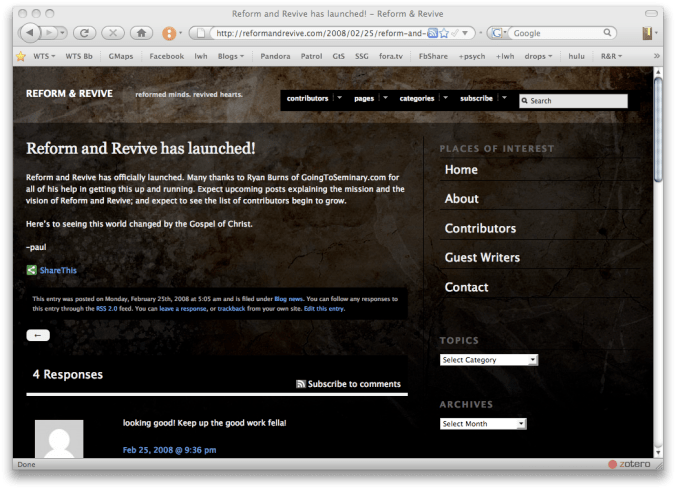Click the Reform and Revive has launched heading
Image resolution: width=676 pixels, height=489 pixels.
[141, 148]
